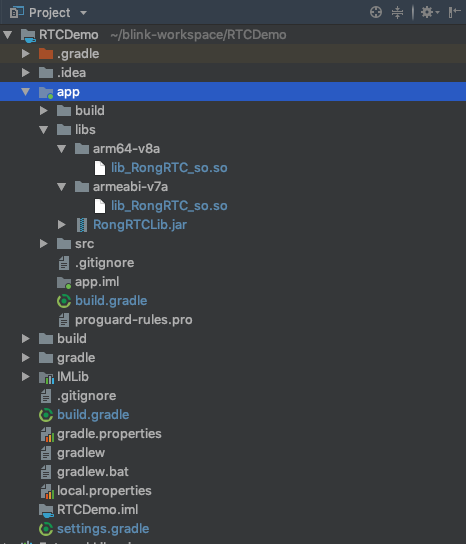Screen dimensions: 466x544
Task: Expand the RongRTCLib.jar node
Action: [x=61, y=224]
